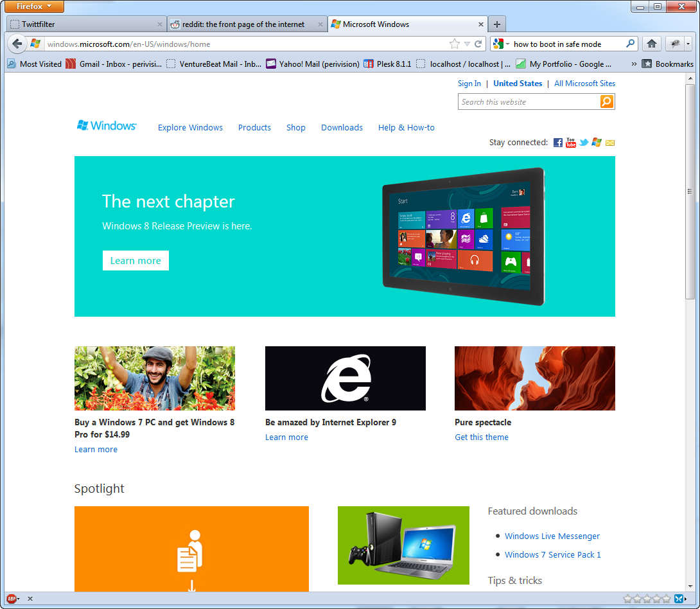The width and height of the screenshot is (700, 609).
Task: Click Learn more under Windows 7 PC offer
Action: coord(96,449)
